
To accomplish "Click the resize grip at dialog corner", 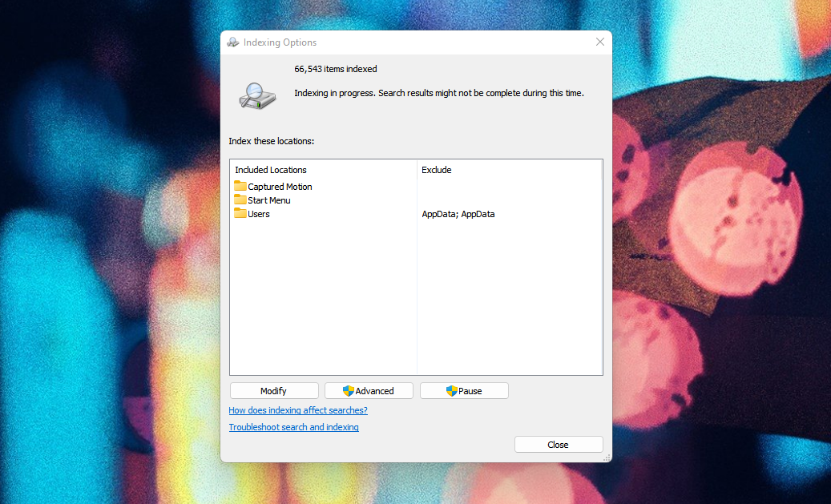I will pyautogui.click(x=607, y=458).
